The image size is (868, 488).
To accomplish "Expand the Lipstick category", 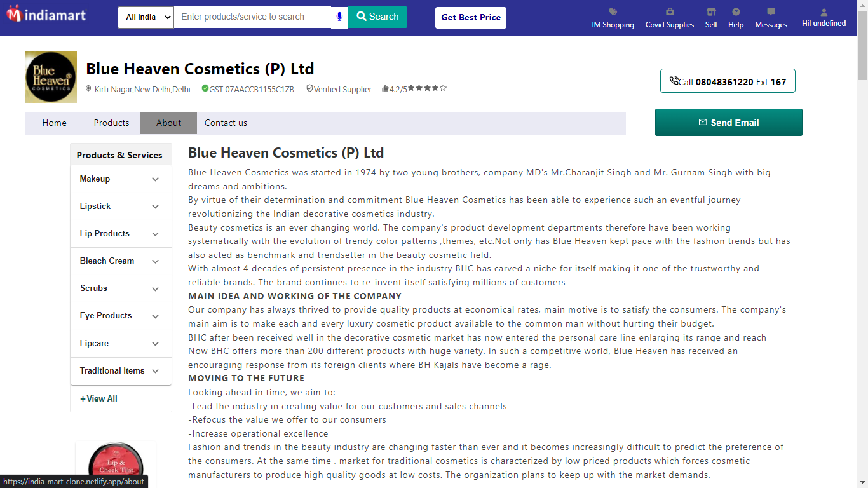I will click(x=155, y=207).
